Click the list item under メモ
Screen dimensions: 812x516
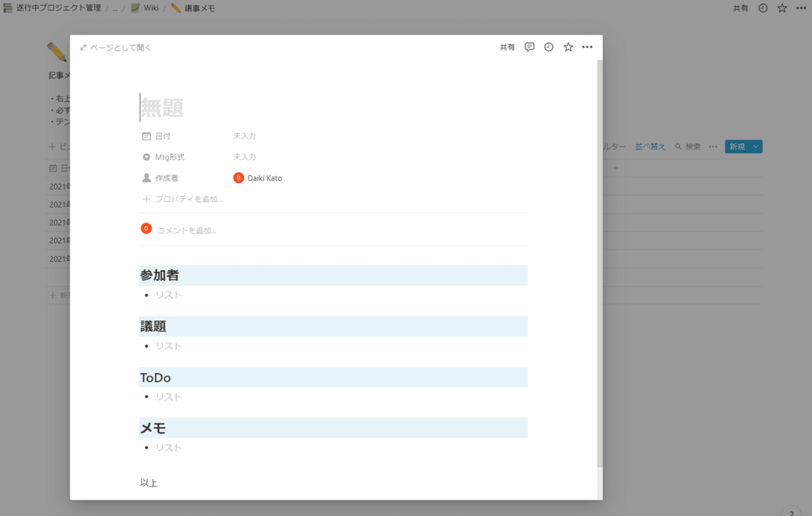click(169, 448)
